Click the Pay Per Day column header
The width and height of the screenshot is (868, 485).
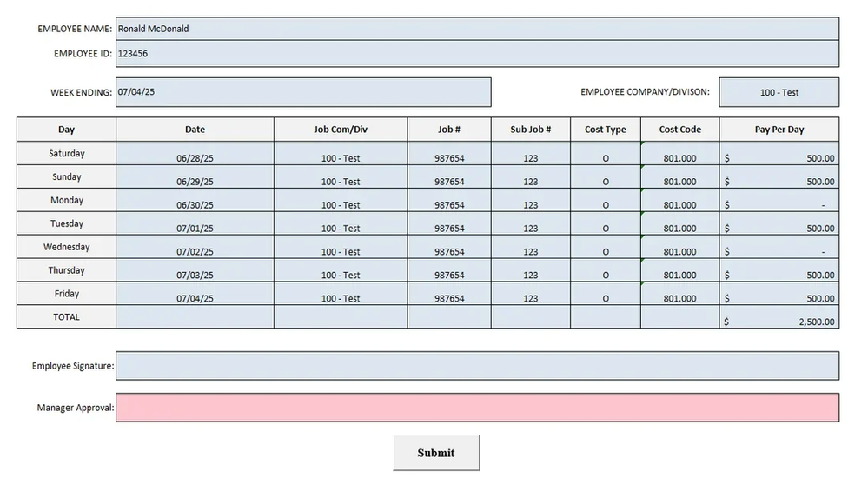coord(779,129)
